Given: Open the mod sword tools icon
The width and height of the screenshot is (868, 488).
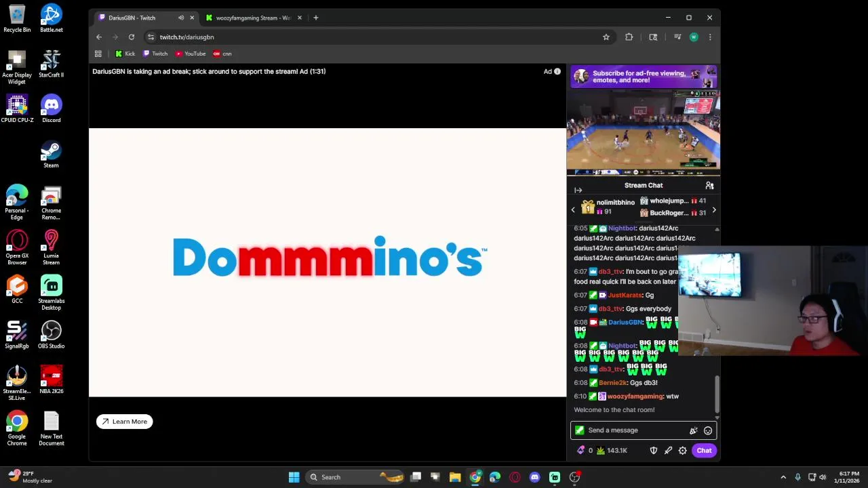Looking at the screenshot, I should coord(668,451).
